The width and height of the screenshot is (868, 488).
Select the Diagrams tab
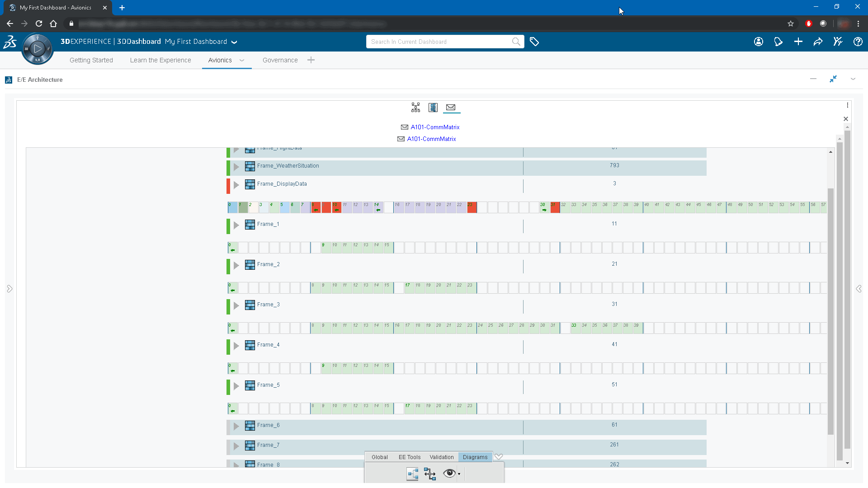pyautogui.click(x=475, y=457)
